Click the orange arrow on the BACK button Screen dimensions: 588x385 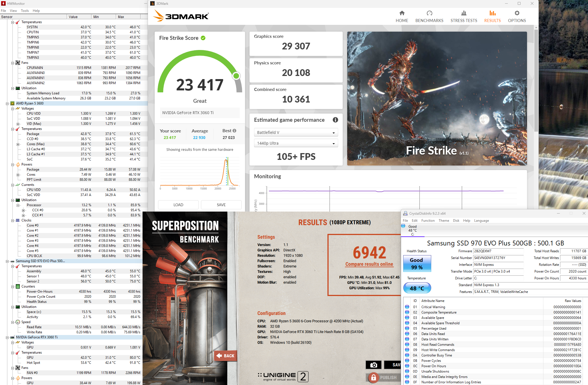219,356
